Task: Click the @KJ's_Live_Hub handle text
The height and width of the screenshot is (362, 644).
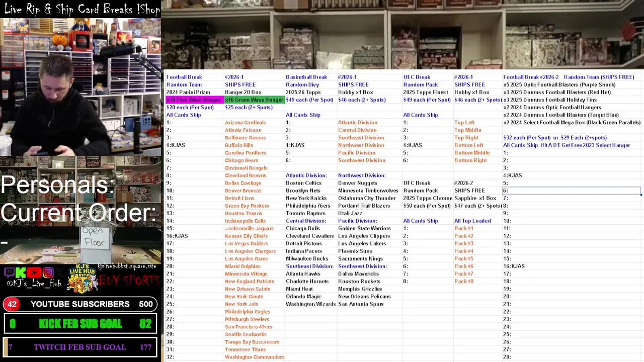Action: 34,284
